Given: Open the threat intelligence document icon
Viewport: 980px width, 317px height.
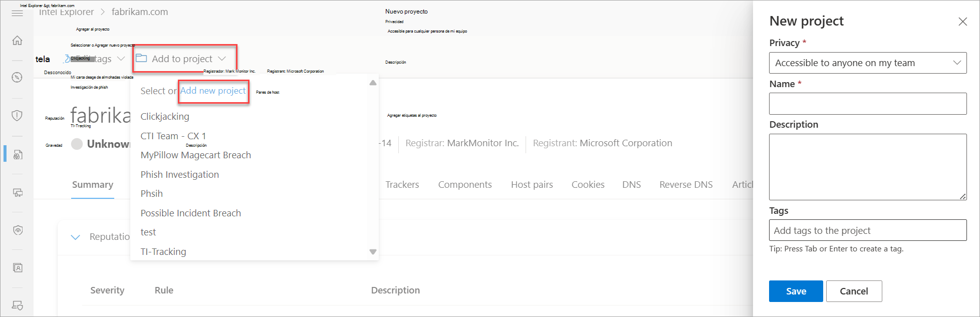Looking at the screenshot, I should point(18,154).
